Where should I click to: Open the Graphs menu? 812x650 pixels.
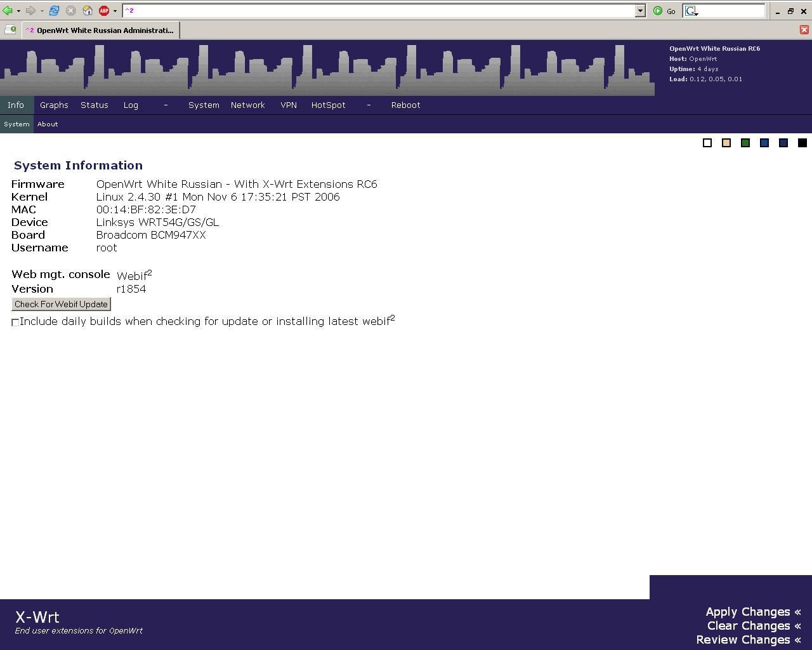click(x=54, y=105)
